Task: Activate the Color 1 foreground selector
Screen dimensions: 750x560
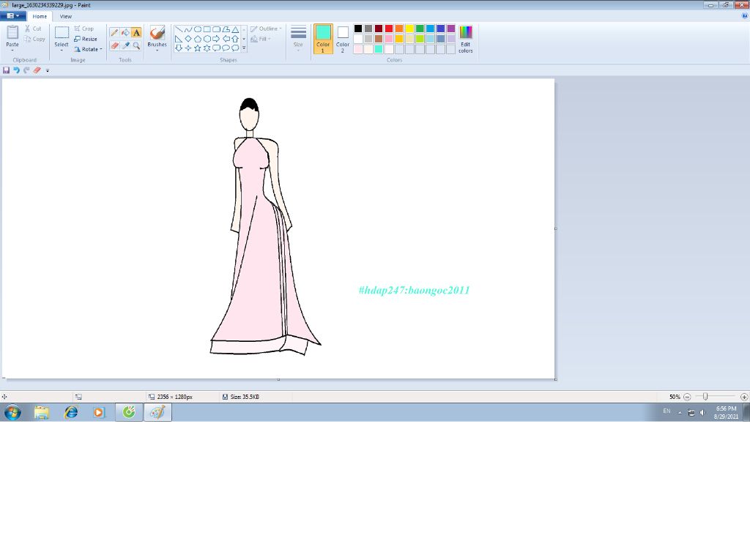Action: pyautogui.click(x=323, y=38)
